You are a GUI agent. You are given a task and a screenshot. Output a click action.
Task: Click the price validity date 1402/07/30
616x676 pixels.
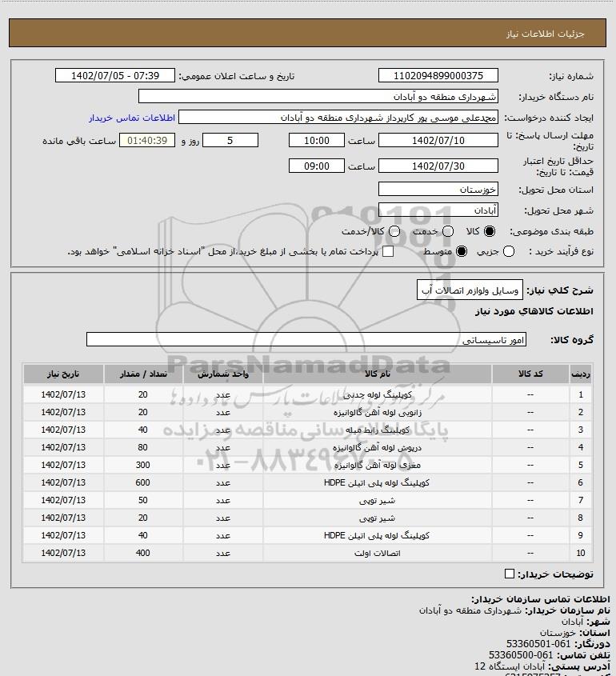pos(438,166)
